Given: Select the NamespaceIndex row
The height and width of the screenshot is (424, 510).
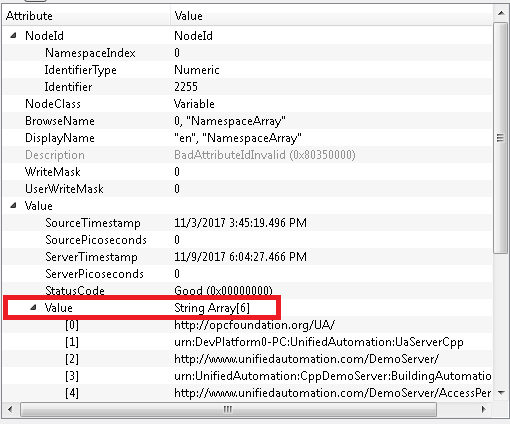Looking at the screenshot, I should [247, 53].
